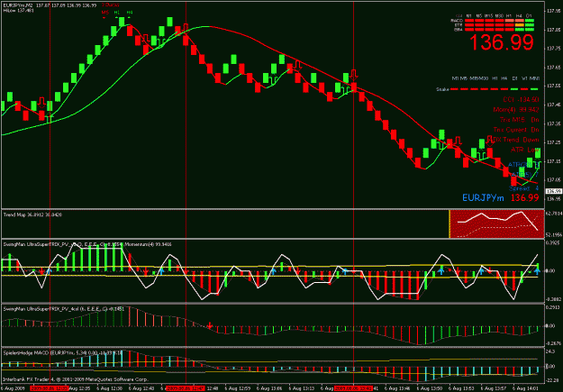
Task: Click the Interbank FX Trader 4 copyright text
Action: 76,379
